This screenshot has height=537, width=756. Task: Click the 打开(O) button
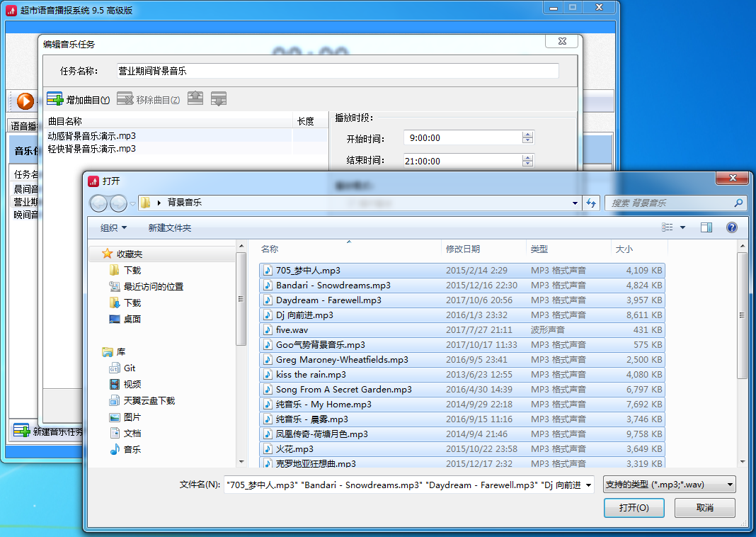[x=634, y=507]
